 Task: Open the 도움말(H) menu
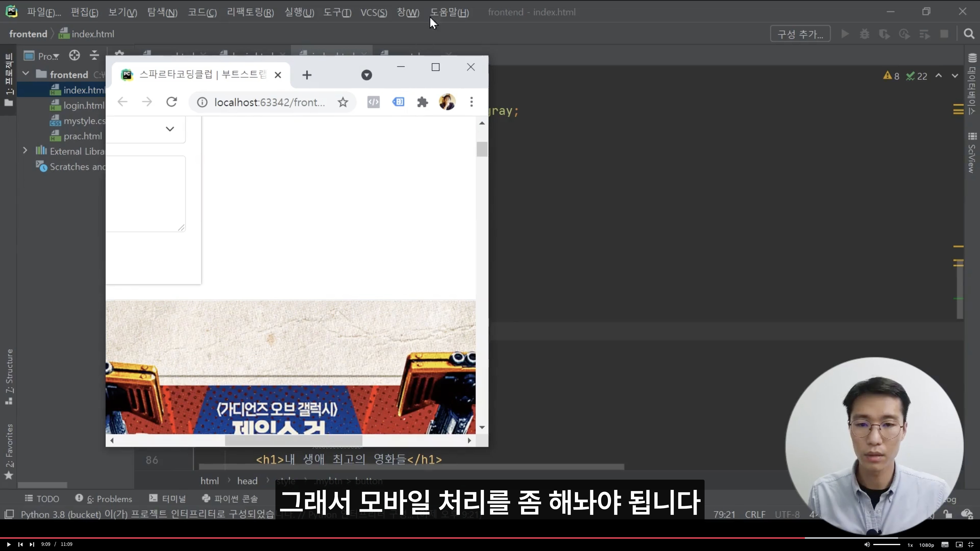coord(449,12)
